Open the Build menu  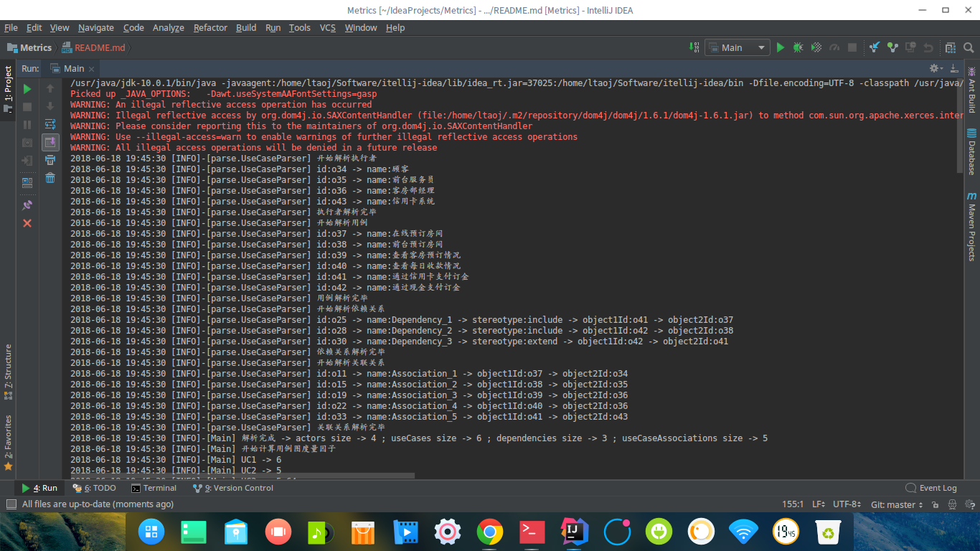tap(246, 27)
